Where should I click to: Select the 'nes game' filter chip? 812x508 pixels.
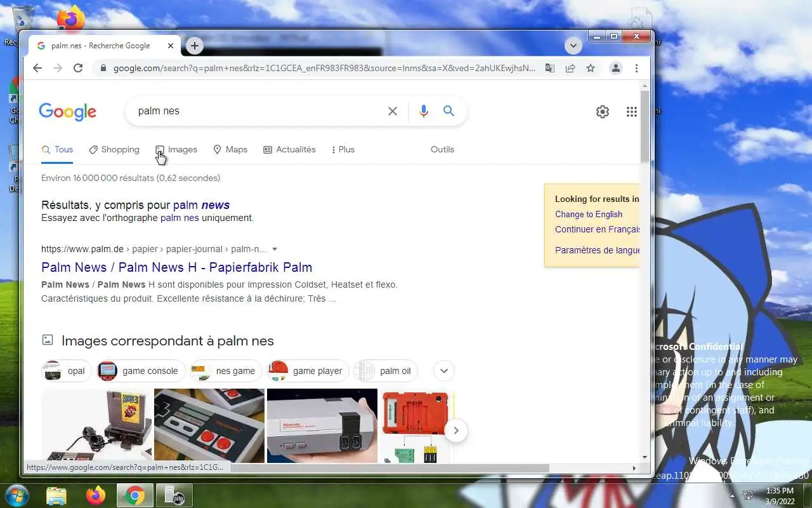[226, 371]
